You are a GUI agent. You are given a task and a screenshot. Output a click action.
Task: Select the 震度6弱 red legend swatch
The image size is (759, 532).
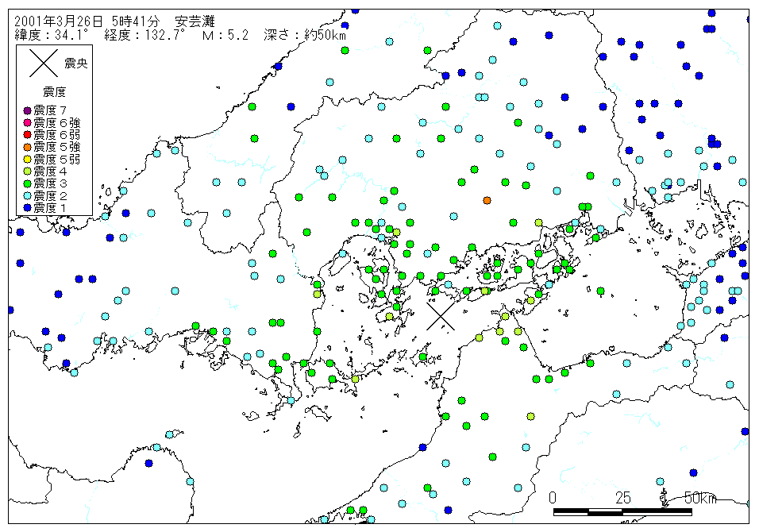click(27, 135)
